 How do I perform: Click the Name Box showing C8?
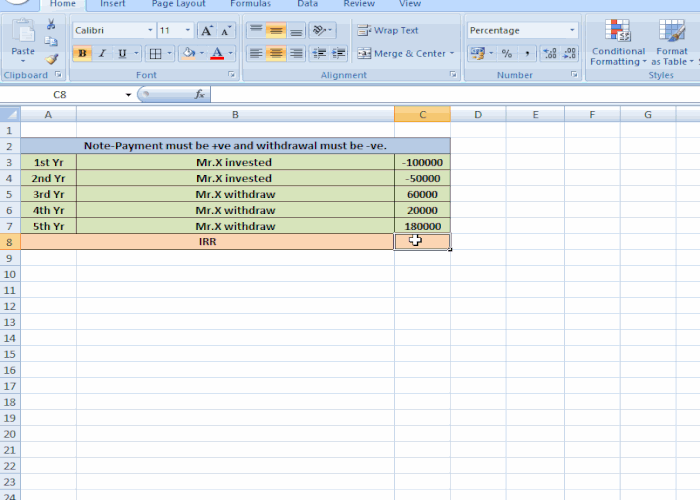coord(62,95)
